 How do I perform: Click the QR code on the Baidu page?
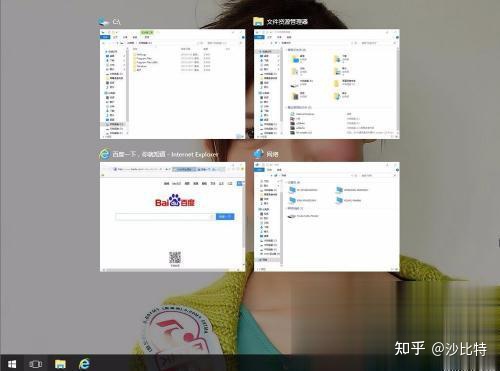coord(175,258)
